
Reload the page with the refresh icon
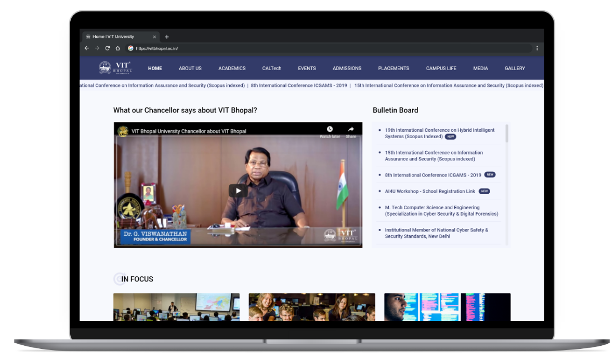pyautogui.click(x=107, y=48)
